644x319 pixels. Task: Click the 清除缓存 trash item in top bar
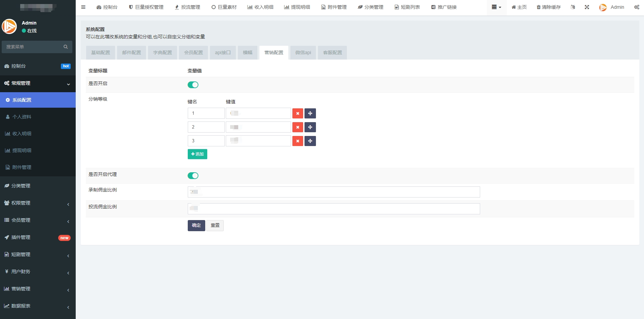pyautogui.click(x=548, y=7)
